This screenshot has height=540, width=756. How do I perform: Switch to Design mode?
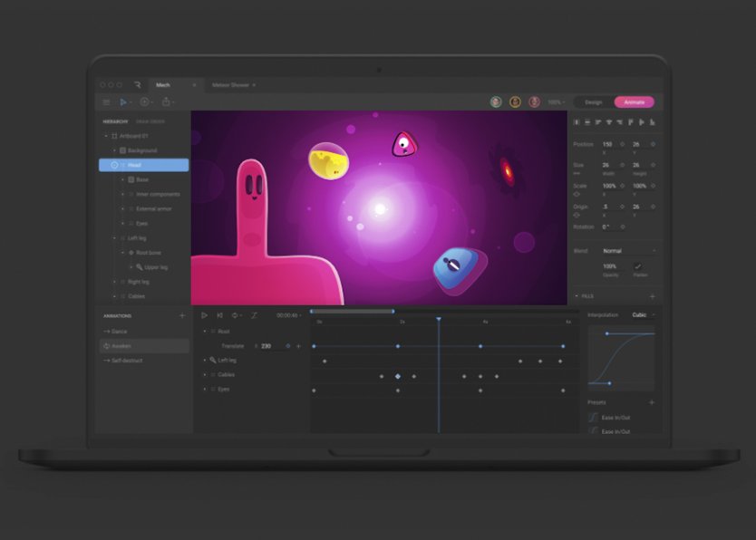tap(593, 102)
